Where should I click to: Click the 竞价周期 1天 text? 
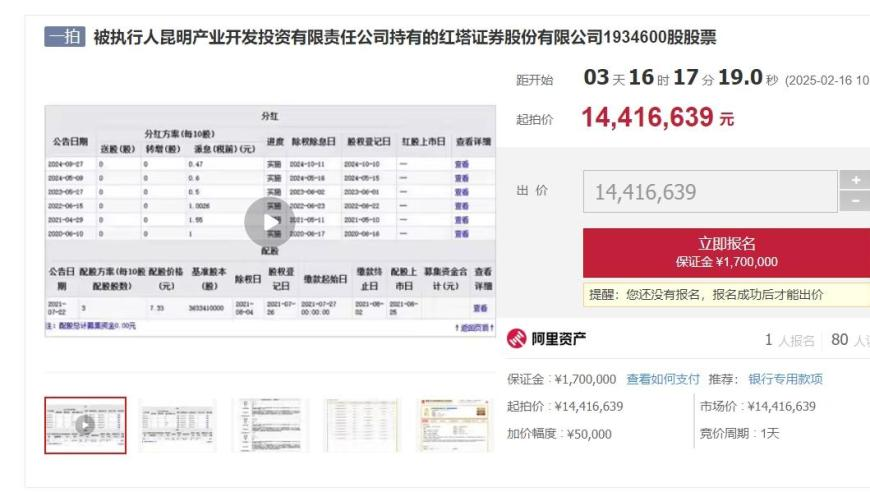[740, 433]
